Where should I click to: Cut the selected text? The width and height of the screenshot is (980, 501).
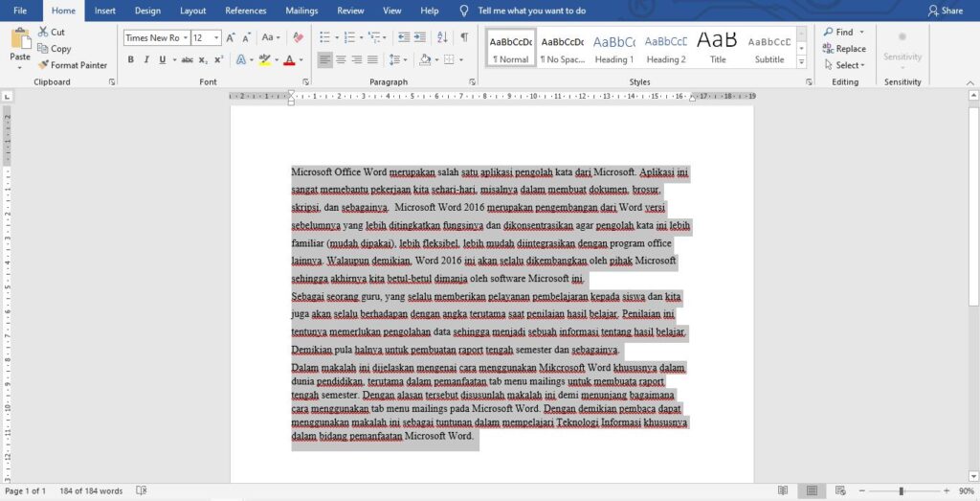pos(52,32)
